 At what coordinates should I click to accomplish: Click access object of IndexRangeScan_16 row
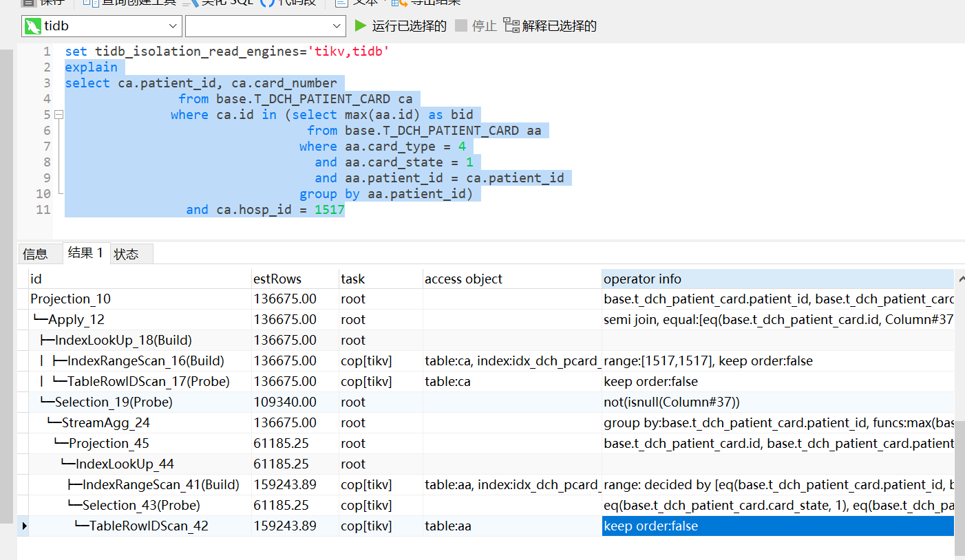point(512,360)
